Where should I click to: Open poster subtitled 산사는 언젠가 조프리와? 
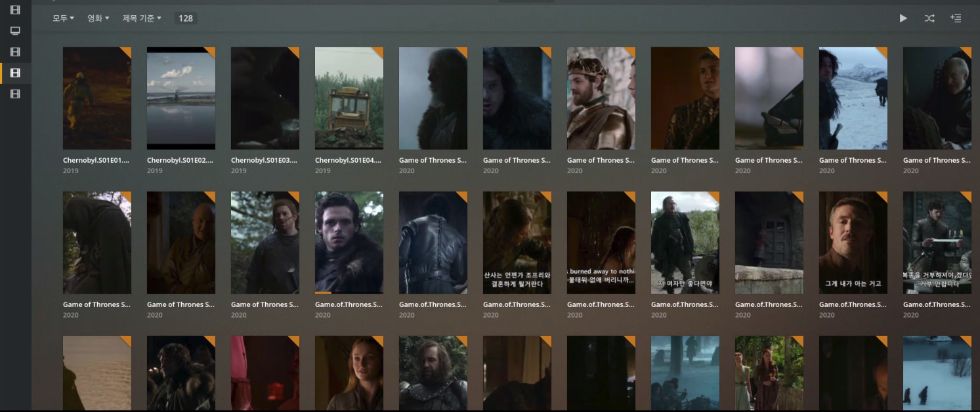517,243
